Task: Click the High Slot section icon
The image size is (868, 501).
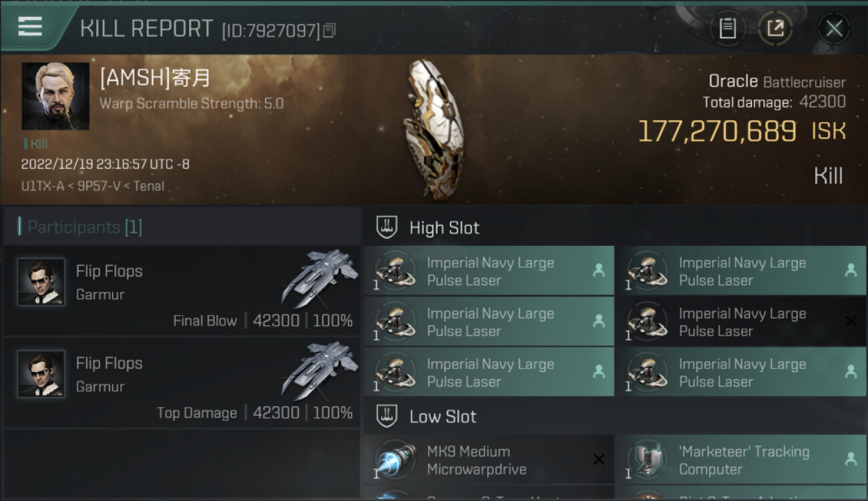Action: click(387, 228)
